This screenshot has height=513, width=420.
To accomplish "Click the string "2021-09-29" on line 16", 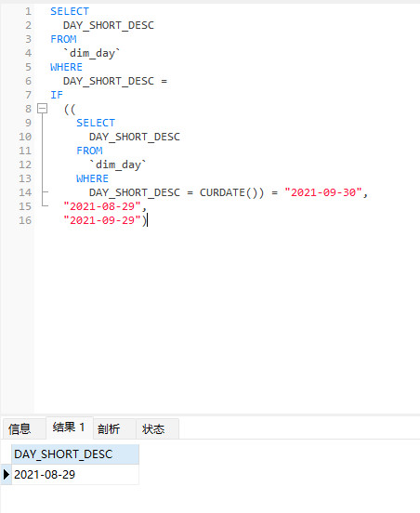I will pyautogui.click(x=102, y=220).
